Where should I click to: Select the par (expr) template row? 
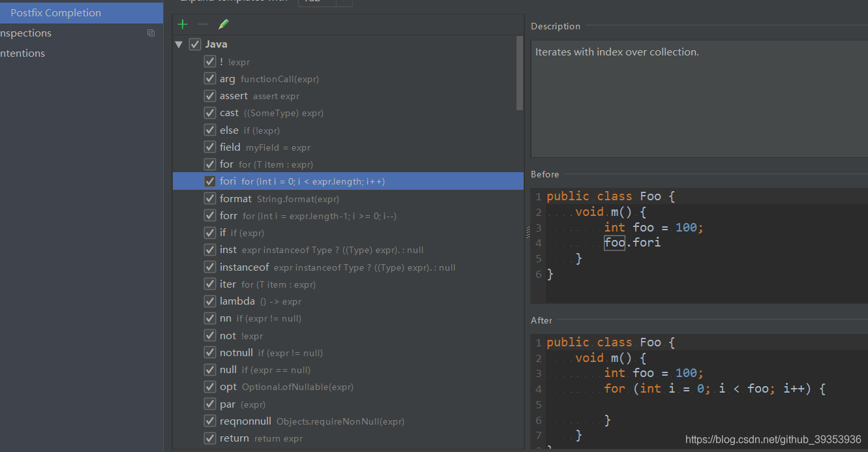click(x=348, y=404)
